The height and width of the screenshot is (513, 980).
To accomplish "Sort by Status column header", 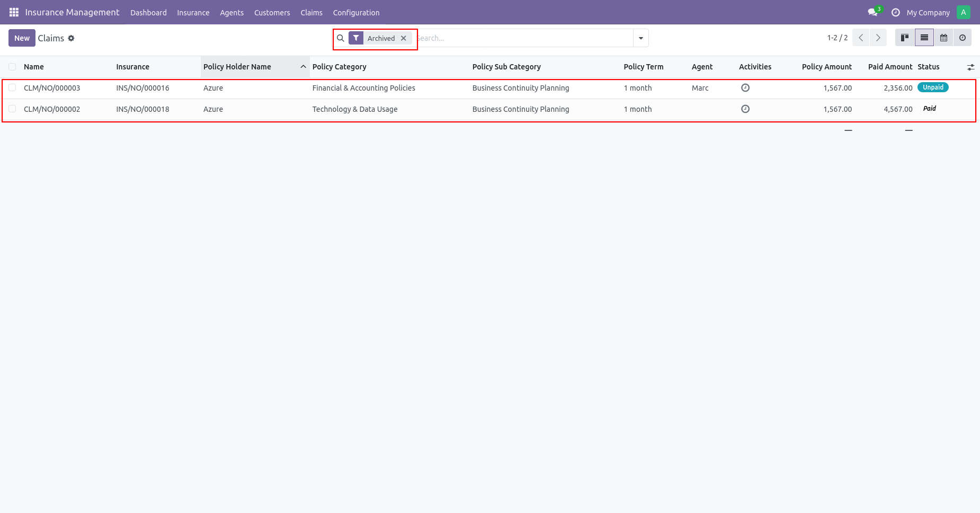I will (x=928, y=67).
